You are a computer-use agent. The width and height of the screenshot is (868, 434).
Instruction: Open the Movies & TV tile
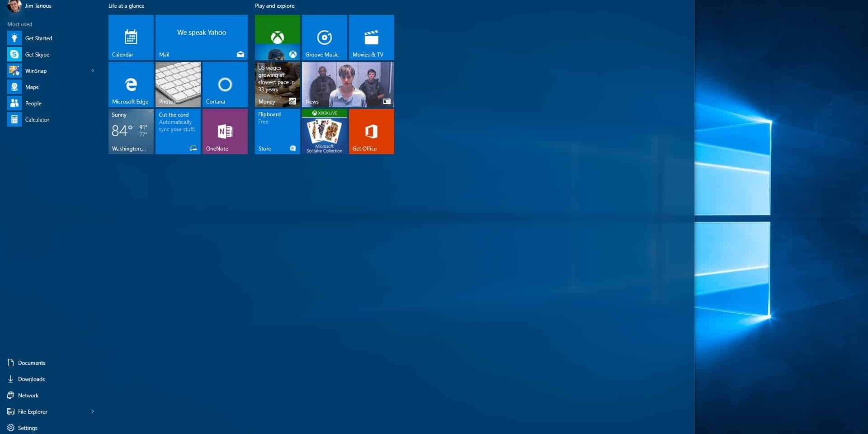tap(372, 38)
